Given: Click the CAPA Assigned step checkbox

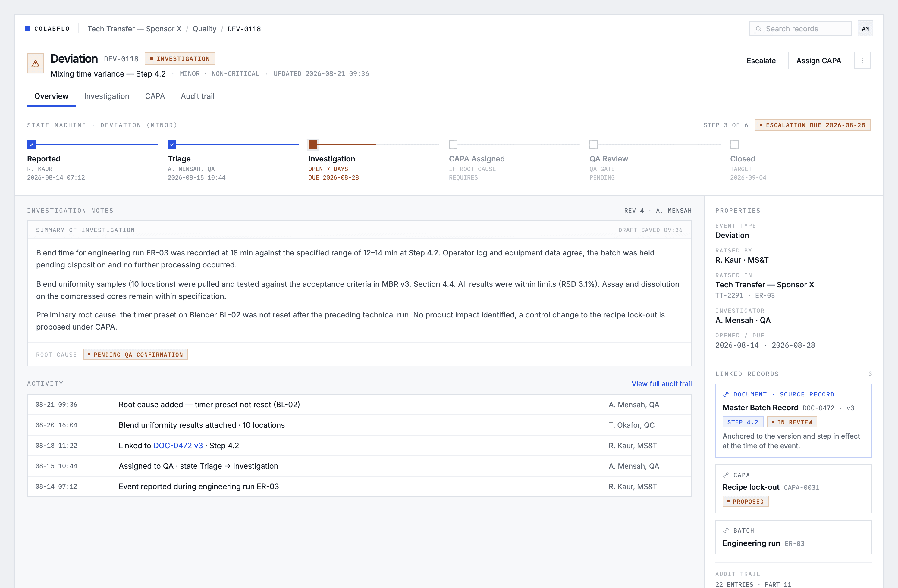Looking at the screenshot, I should point(453,145).
